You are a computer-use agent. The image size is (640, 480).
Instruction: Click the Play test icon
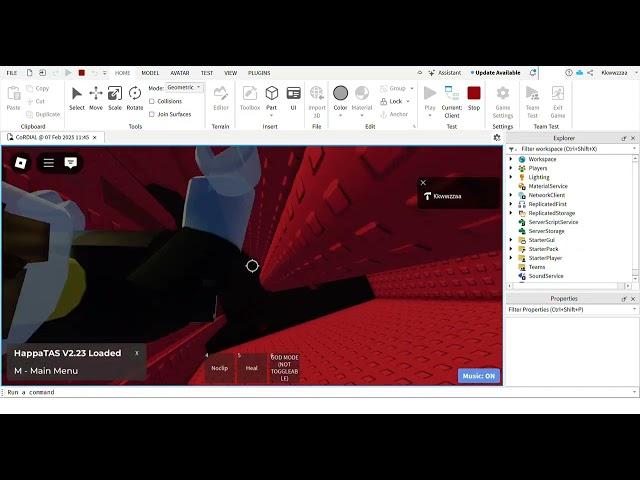click(x=430, y=93)
